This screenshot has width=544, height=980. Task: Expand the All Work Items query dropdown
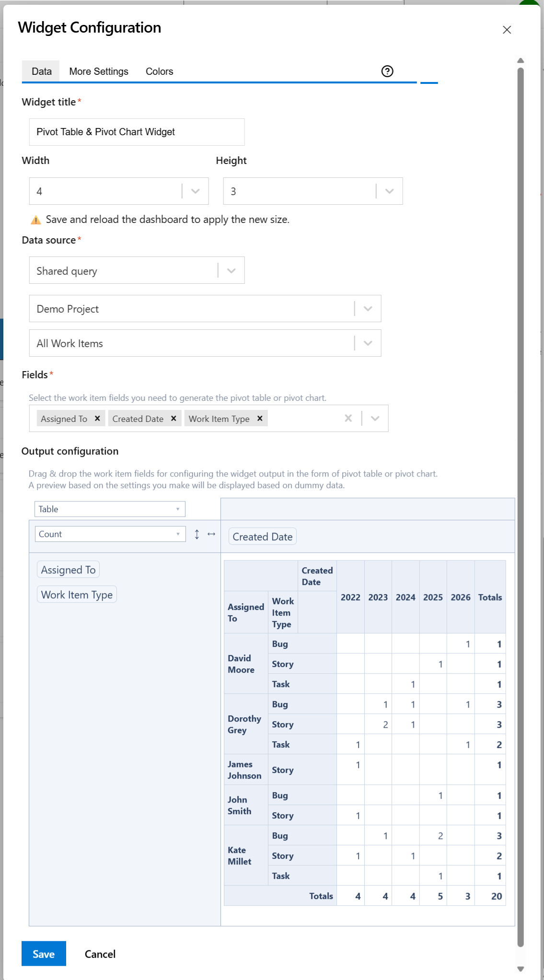pyautogui.click(x=205, y=343)
